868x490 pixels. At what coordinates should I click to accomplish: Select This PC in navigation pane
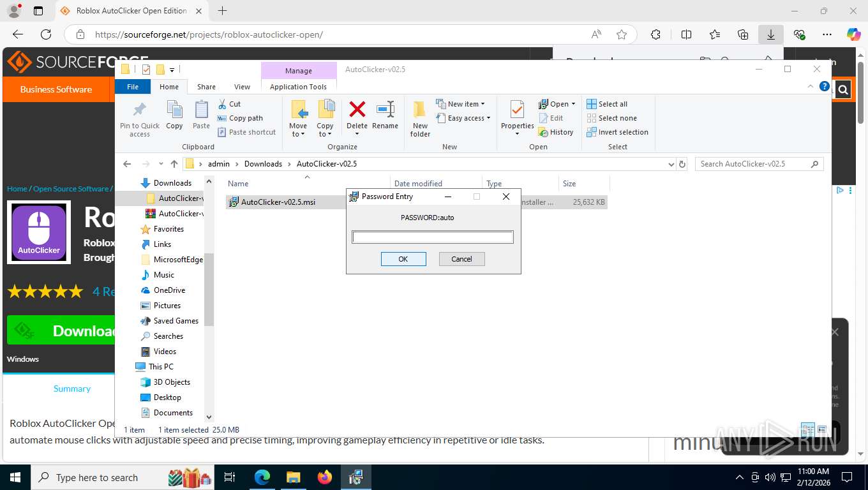coord(161,367)
